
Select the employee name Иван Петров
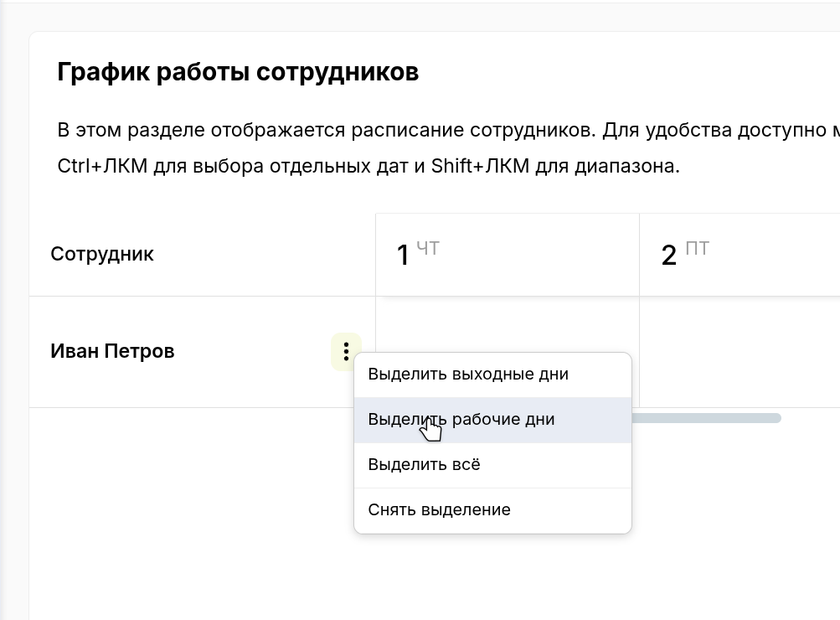click(x=112, y=351)
